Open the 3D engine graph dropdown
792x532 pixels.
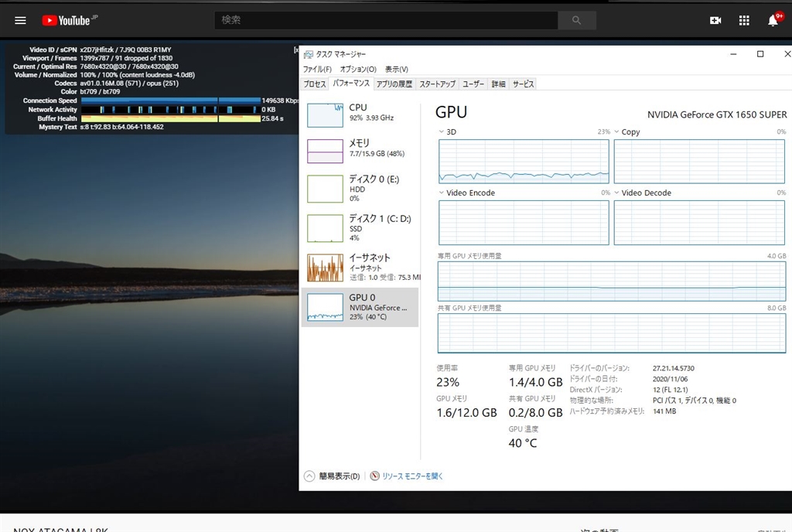[x=442, y=131]
